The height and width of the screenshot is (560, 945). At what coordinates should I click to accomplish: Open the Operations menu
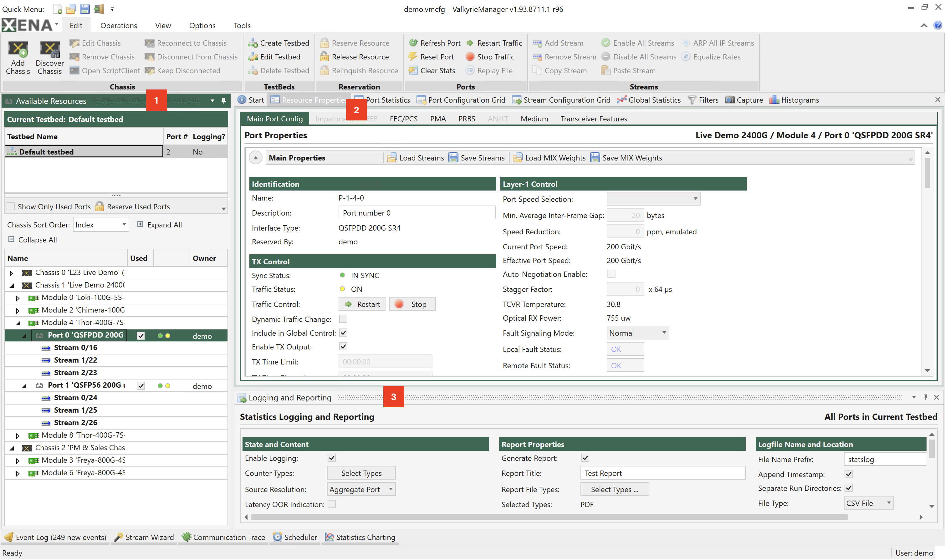(x=119, y=25)
